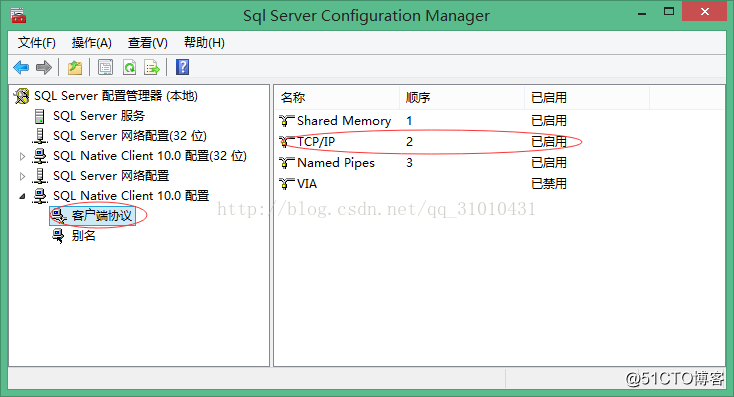
Task: Sort by the 名称 column header
Action: tap(337, 97)
